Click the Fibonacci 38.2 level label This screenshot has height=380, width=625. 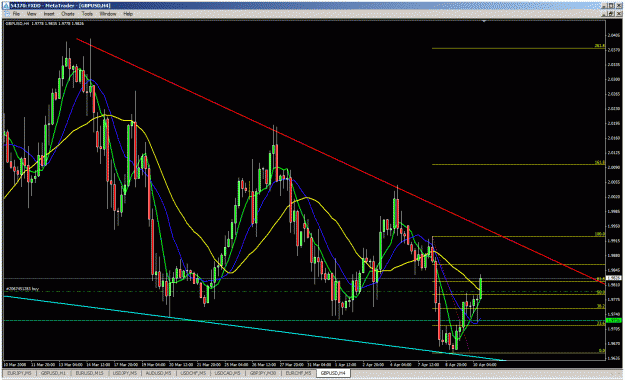(x=601, y=306)
